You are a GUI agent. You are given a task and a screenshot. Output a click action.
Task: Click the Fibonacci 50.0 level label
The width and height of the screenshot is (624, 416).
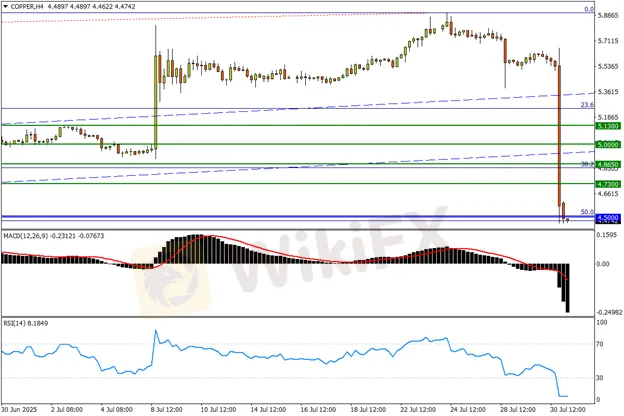tap(587, 212)
